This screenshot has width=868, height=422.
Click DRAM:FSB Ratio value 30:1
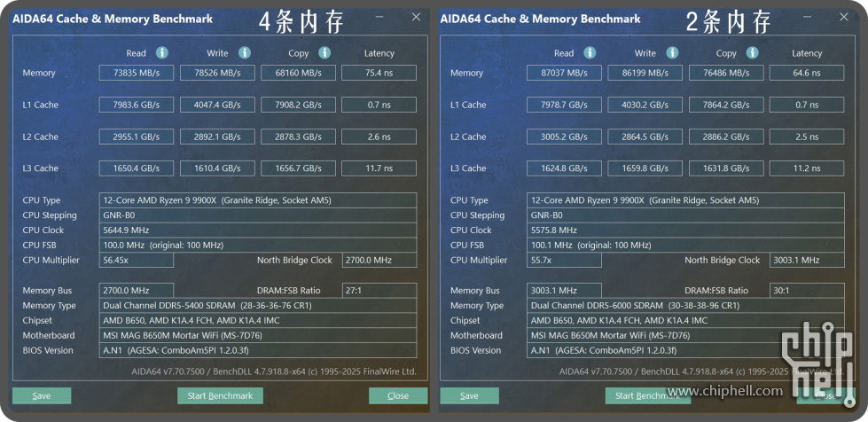click(x=808, y=291)
